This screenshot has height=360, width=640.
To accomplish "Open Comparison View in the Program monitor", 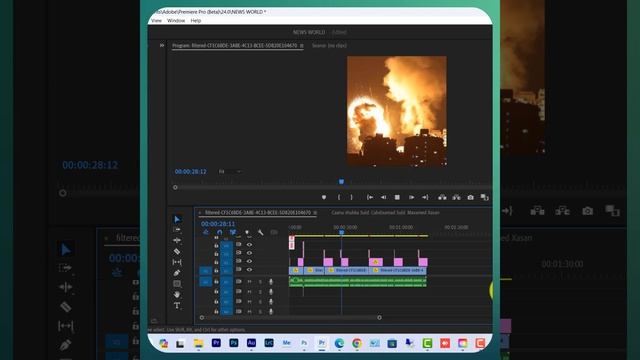I will pyautogui.click(x=484, y=198).
